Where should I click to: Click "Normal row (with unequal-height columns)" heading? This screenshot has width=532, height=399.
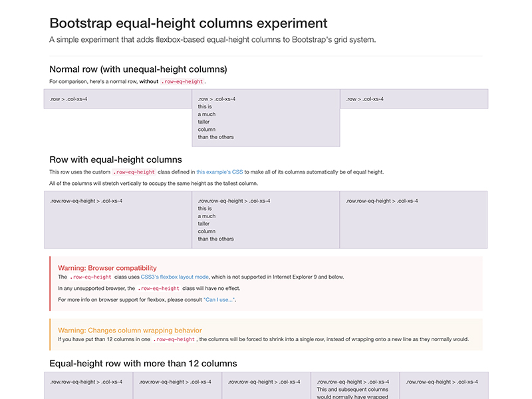(x=138, y=69)
